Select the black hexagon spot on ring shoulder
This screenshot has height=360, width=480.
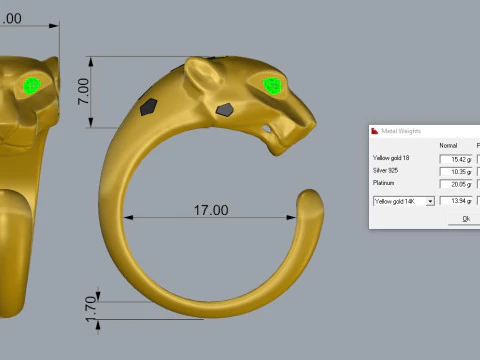tap(148, 107)
